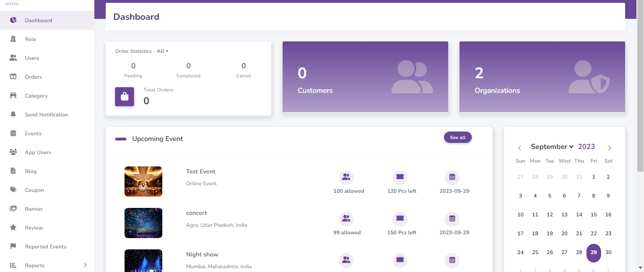
Task: Select the Send Notification bell icon
Action: 13,114
